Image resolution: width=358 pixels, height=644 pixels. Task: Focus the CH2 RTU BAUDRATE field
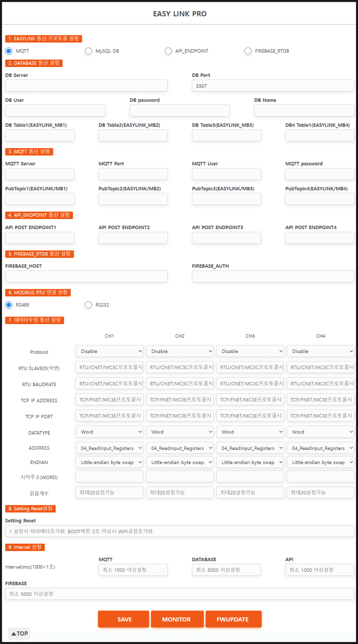(x=180, y=383)
